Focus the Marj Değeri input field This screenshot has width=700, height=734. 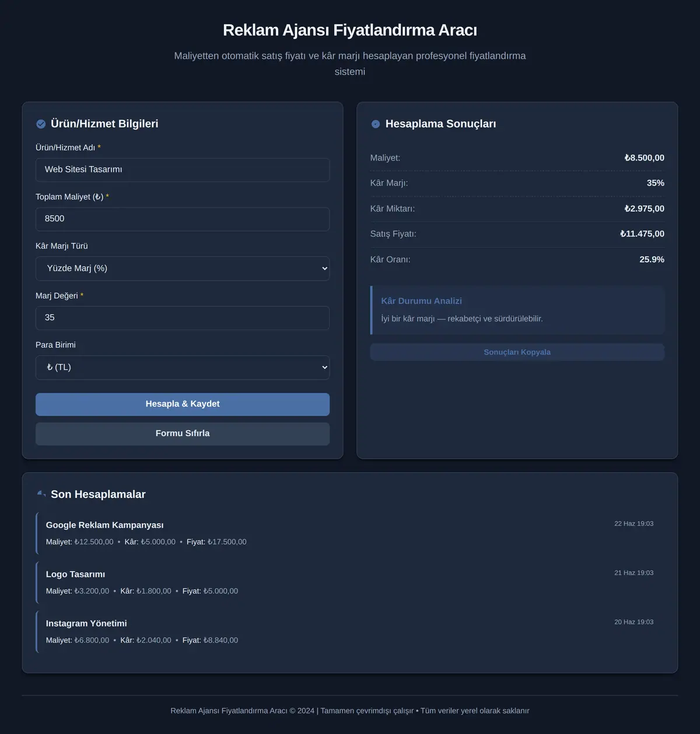183,318
